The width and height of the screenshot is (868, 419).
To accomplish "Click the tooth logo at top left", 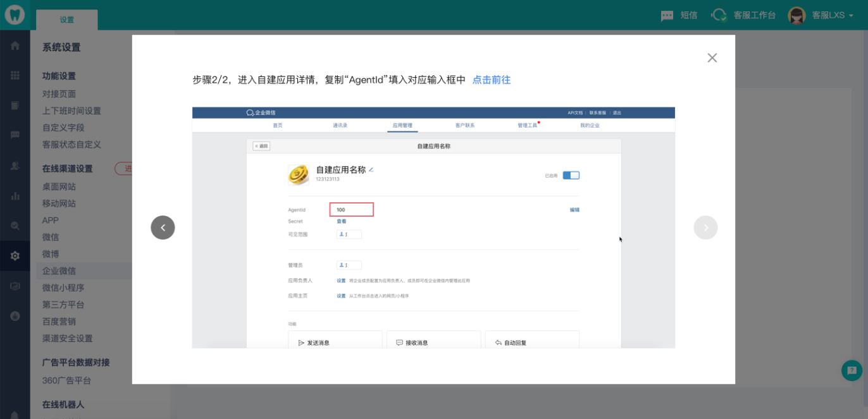I will pos(15,15).
